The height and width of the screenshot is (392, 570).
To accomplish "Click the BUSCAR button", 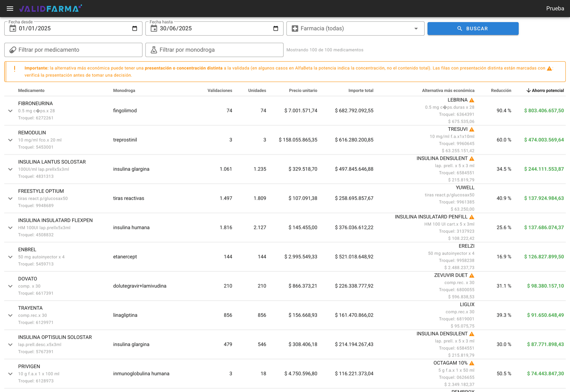I will (473, 29).
